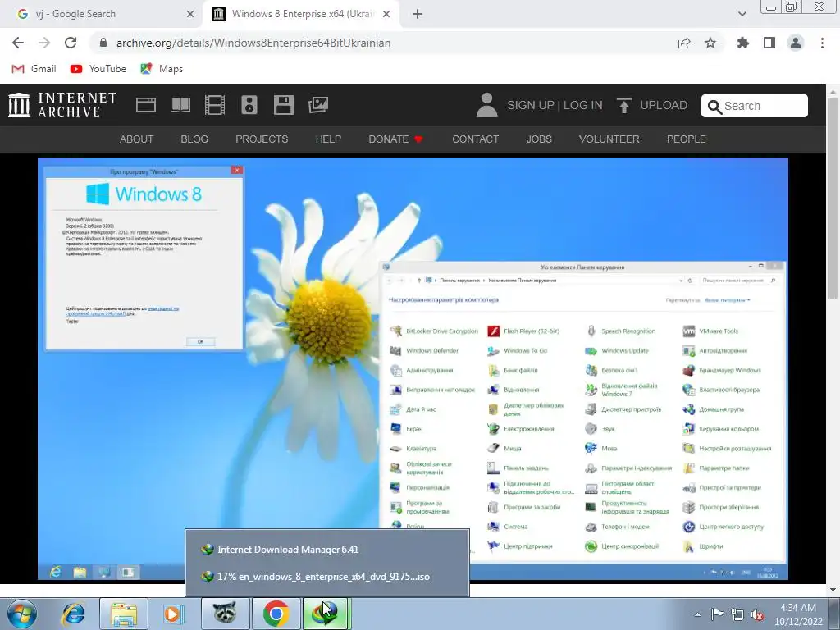Screen dimensions: 840x630
Task: Click the Chrome forward arrow
Action: [44, 43]
